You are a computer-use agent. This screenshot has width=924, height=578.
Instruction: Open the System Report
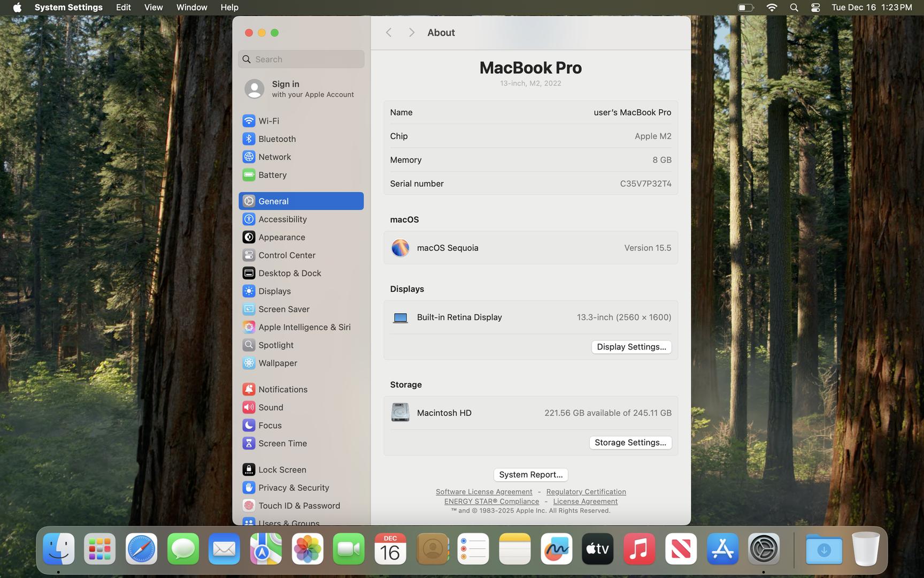tap(530, 475)
